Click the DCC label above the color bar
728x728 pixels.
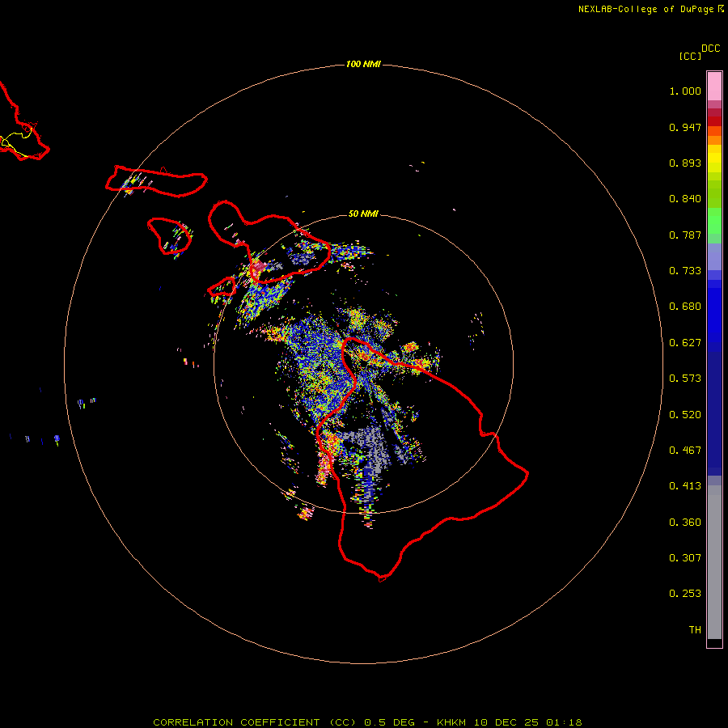point(711,49)
